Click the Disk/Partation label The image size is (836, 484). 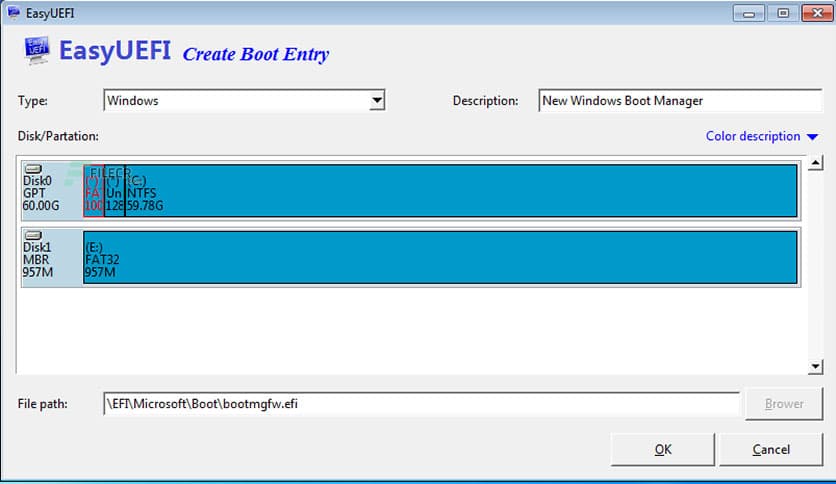point(58,136)
